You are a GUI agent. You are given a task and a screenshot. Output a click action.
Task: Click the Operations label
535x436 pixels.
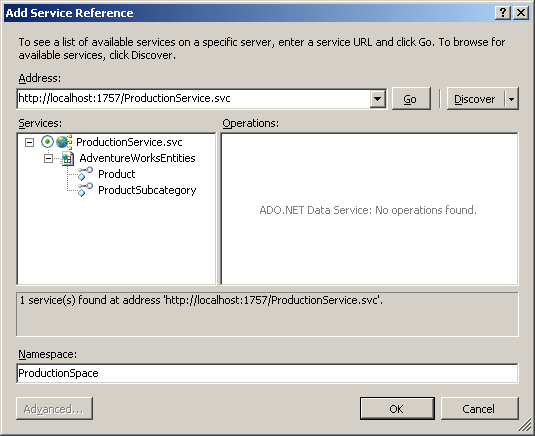250,123
